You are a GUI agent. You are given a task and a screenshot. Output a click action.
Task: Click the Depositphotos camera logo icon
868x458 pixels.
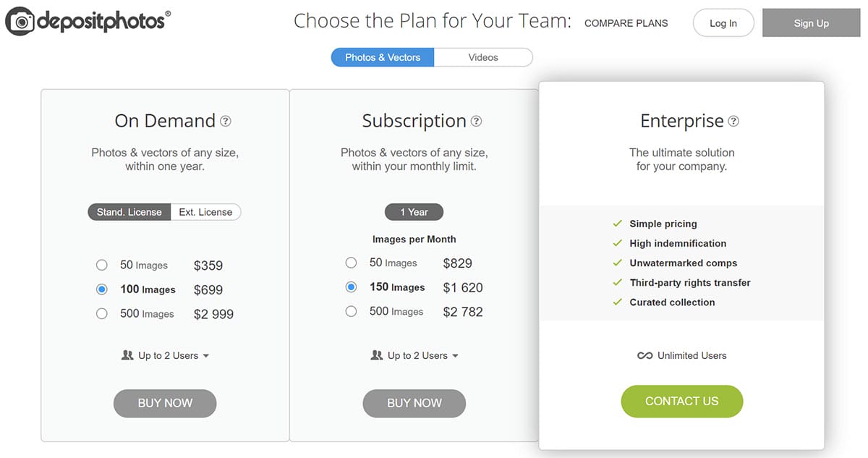[x=20, y=23]
